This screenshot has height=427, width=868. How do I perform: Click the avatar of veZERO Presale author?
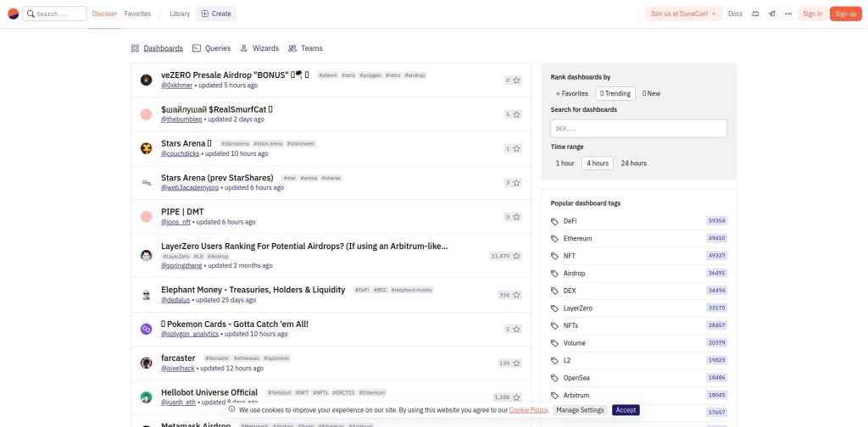coord(146,80)
